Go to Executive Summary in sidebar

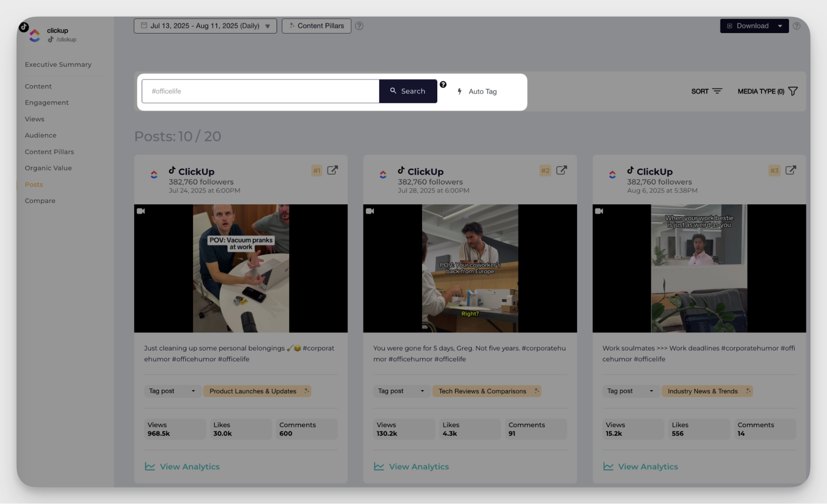tap(58, 65)
